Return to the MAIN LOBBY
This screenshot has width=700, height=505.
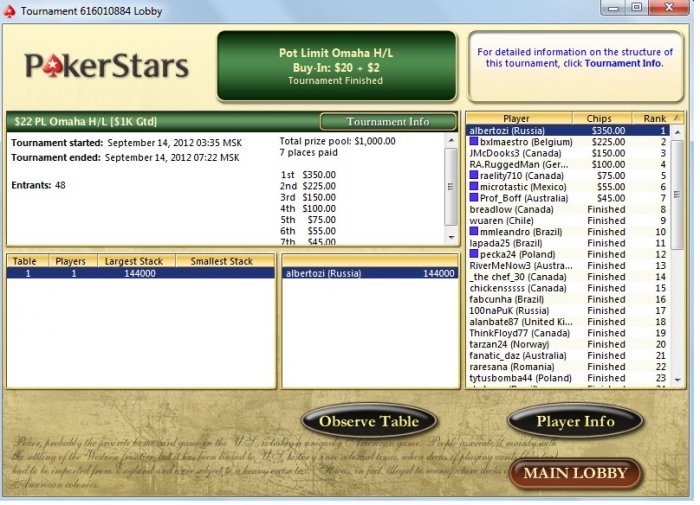tap(575, 473)
